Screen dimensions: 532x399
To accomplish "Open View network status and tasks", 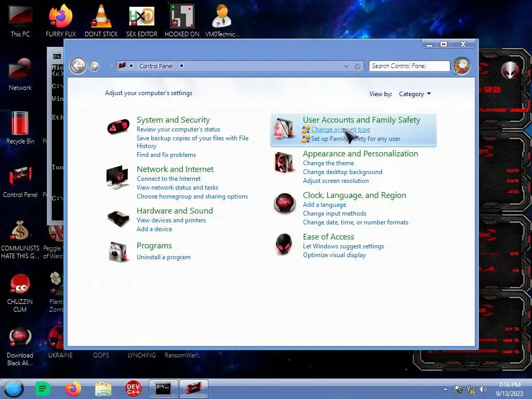I will click(178, 187).
